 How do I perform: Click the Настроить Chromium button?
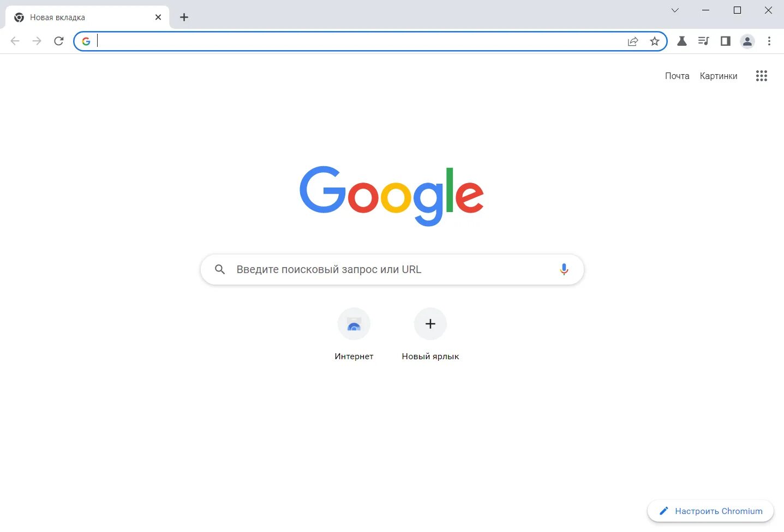pyautogui.click(x=710, y=511)
